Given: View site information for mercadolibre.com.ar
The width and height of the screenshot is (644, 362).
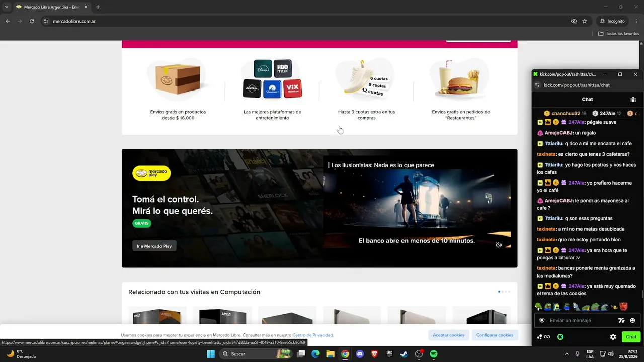Looking at the screenshot, I should [x=46, y=21].
